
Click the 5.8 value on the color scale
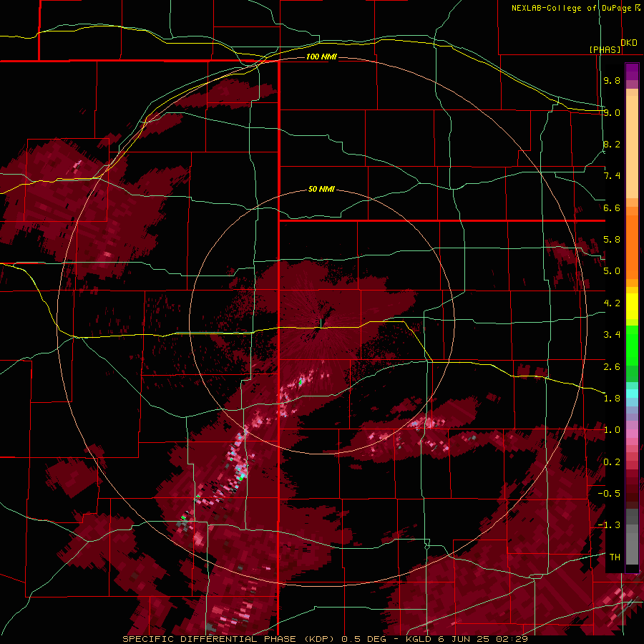[612, 240]
